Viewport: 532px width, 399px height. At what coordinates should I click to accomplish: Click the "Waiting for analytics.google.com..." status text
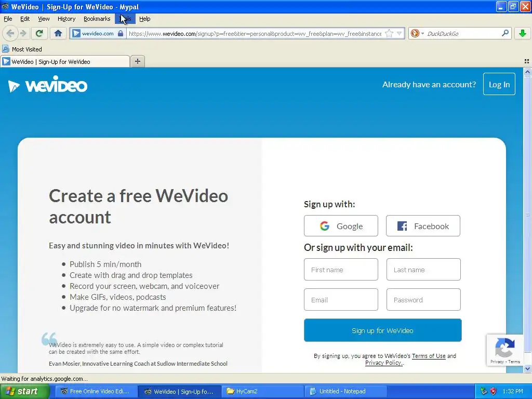45,379
